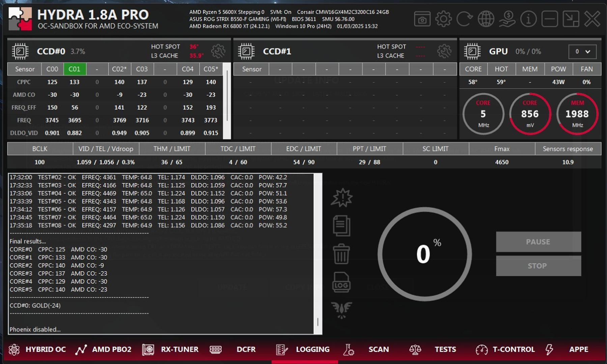
Task: Click the graph icon for AMD PBO2
Action: click(81, 350)
